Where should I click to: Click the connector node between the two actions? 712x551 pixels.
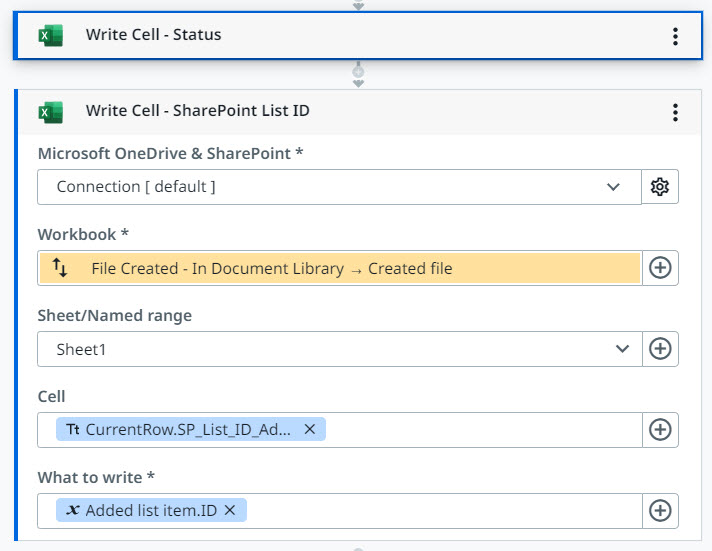point(358,73)
